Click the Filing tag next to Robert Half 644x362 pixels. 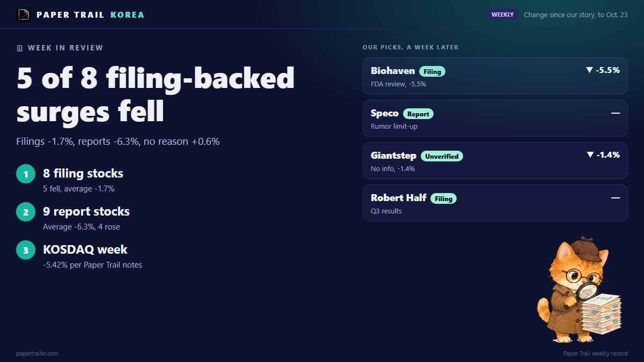coord(443,198)
